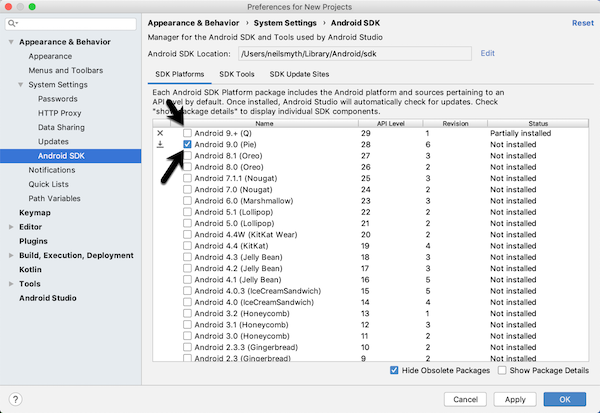Expand the Editor section
Viewport: 600px width, 413px height.
(x=11, y=227)
